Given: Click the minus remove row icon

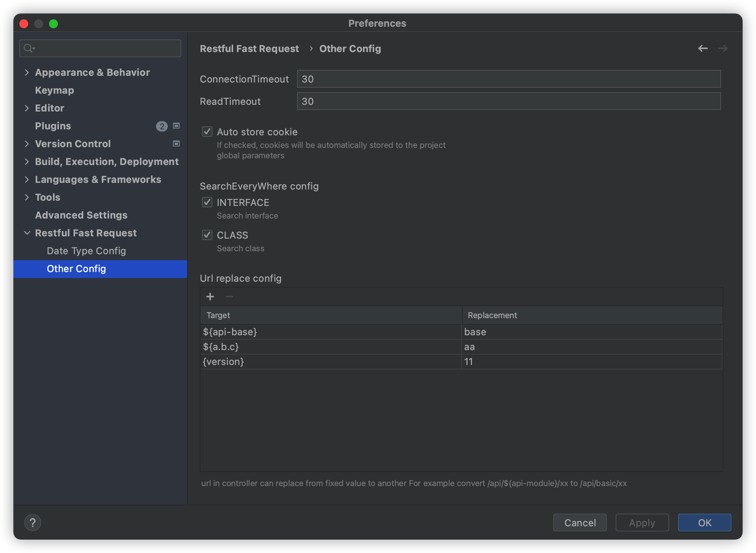Looking at the screenshot, I should 229,297.
